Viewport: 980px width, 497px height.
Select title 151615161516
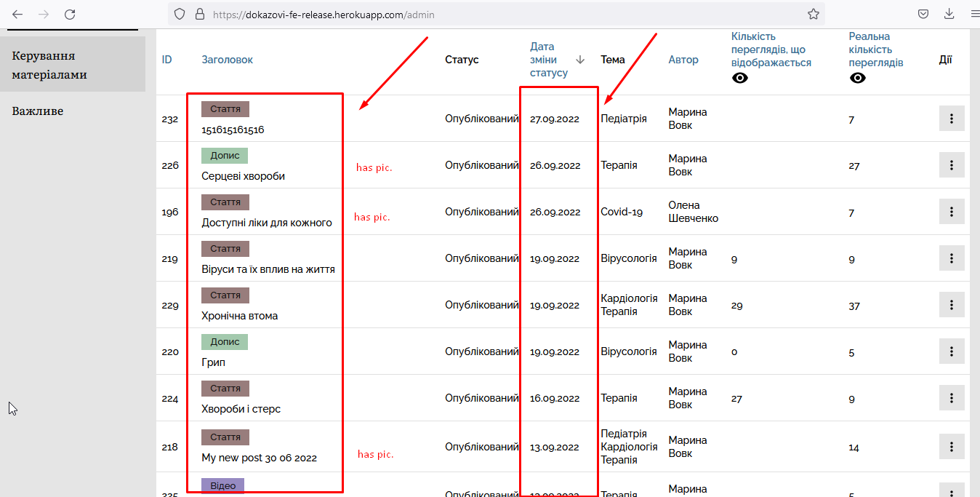[233, 130]
